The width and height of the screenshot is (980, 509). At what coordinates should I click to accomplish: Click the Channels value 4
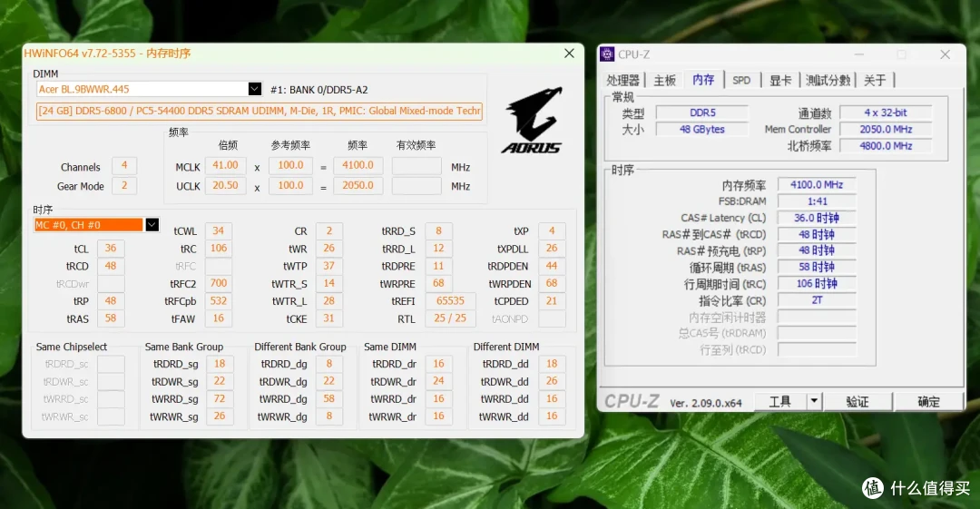click(x=123, y=166)
